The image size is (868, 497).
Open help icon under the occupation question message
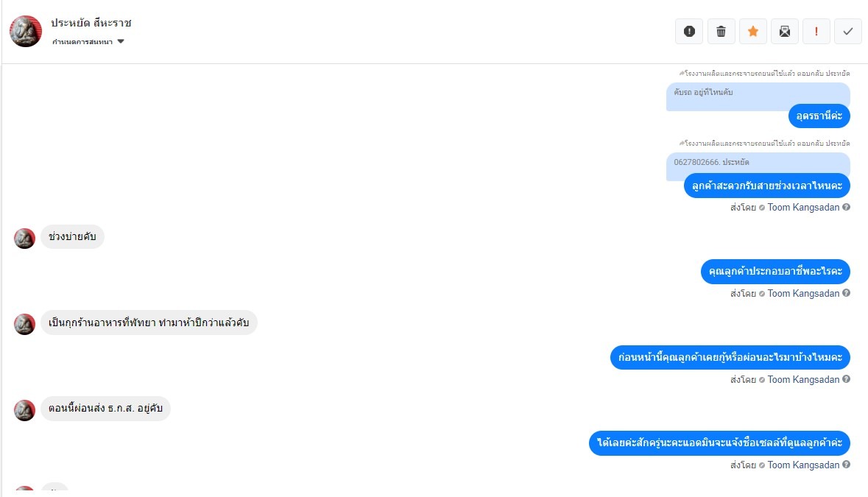[x=847, y=293]
